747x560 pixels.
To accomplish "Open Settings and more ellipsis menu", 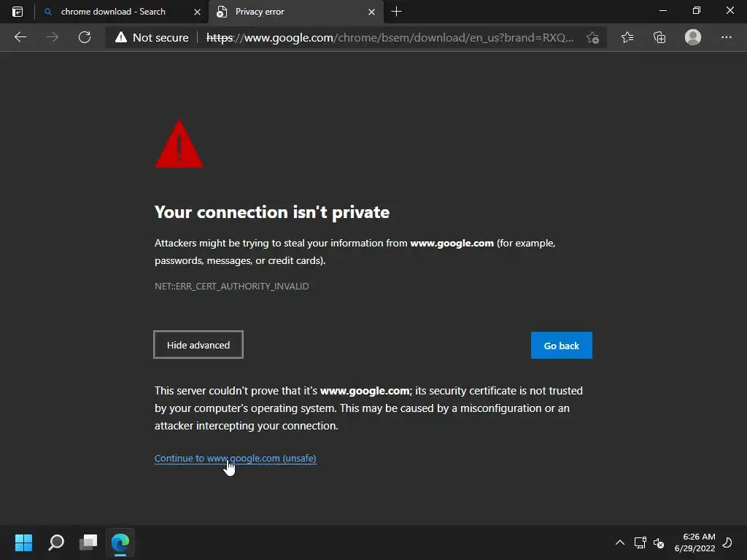I will pyautogui.click(x=726, y=37).
